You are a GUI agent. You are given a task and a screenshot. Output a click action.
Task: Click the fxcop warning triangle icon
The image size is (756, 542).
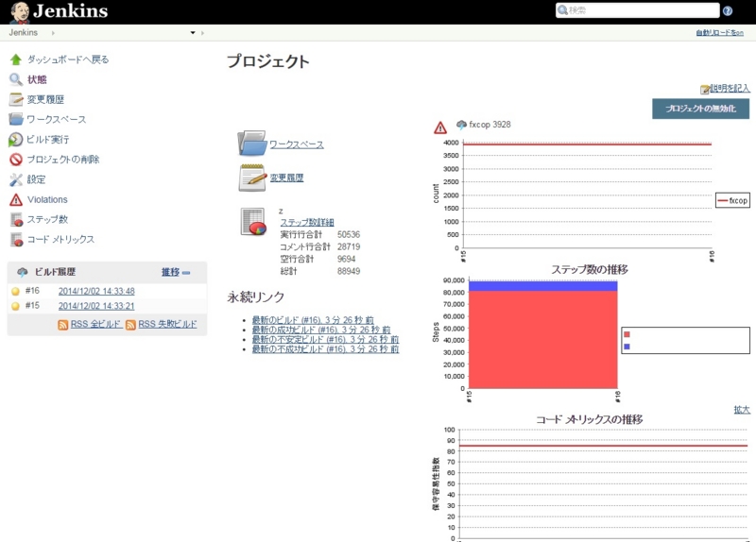[440, 127]
